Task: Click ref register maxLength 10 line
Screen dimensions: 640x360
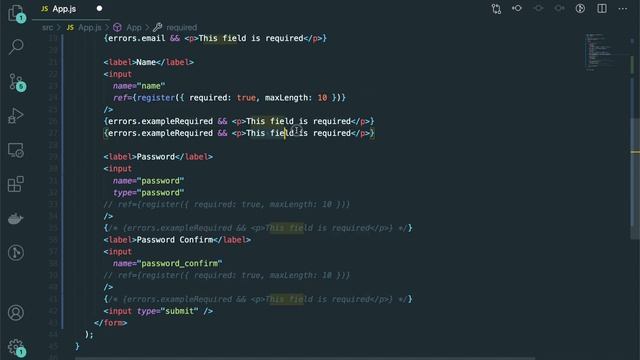Action: tap(229, 98)
